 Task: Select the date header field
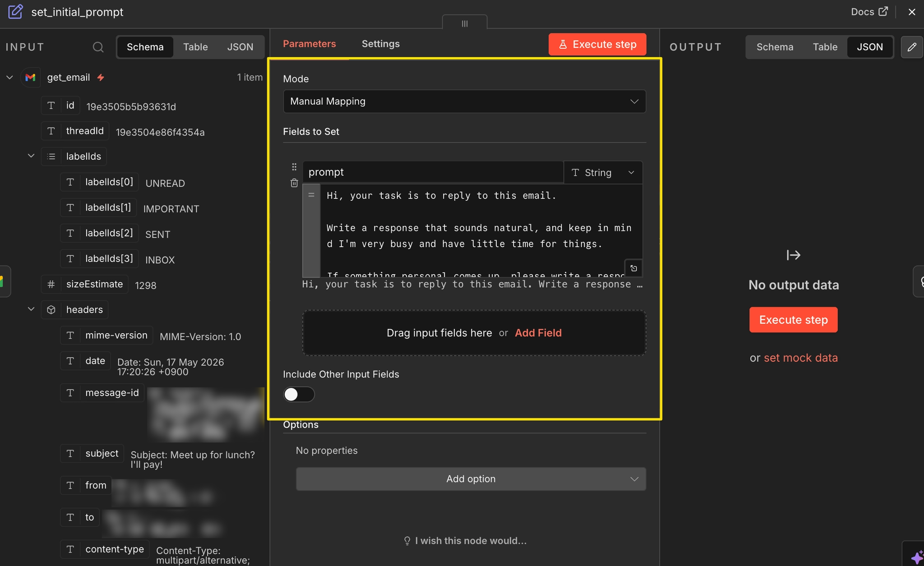click(x=85, y=361)
